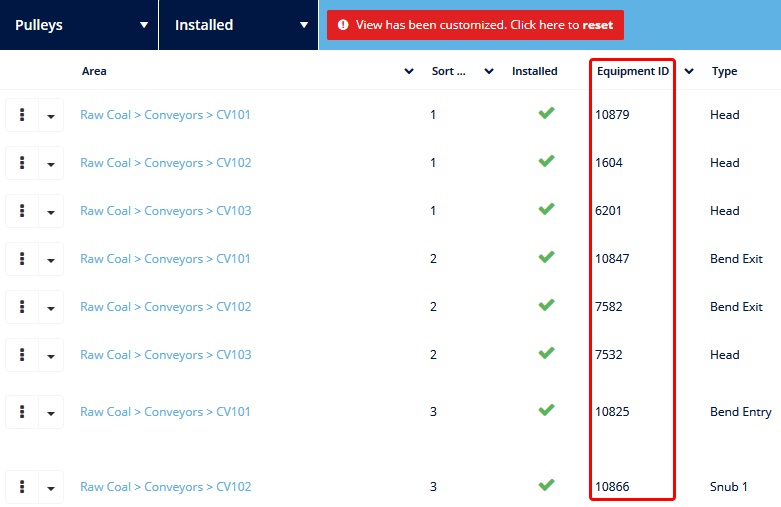Click Bend Entry type cell
This screenshot has height=507, width=781.
[741, 412]
